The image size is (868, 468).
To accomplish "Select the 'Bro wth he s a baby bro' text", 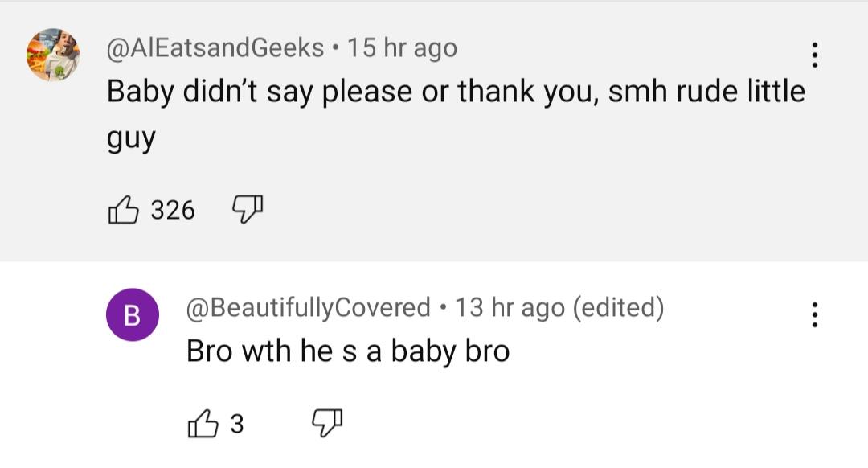I will (348, 351).
